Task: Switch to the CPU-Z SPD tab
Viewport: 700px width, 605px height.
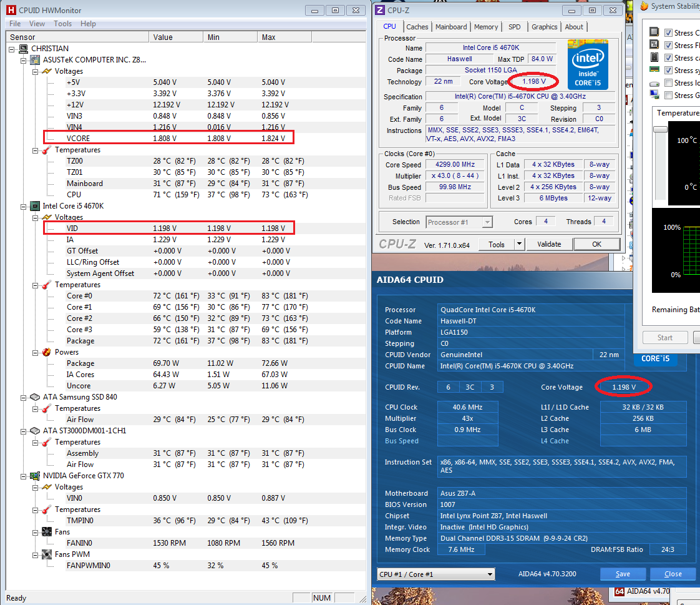Action: click(514, 27)
